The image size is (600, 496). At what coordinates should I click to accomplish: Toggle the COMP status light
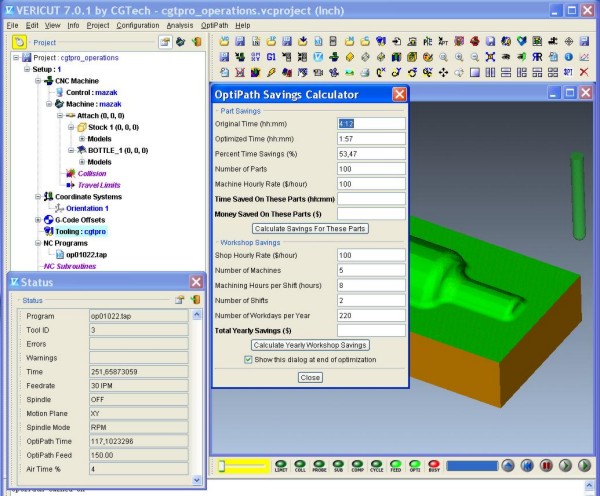point(357,466)
